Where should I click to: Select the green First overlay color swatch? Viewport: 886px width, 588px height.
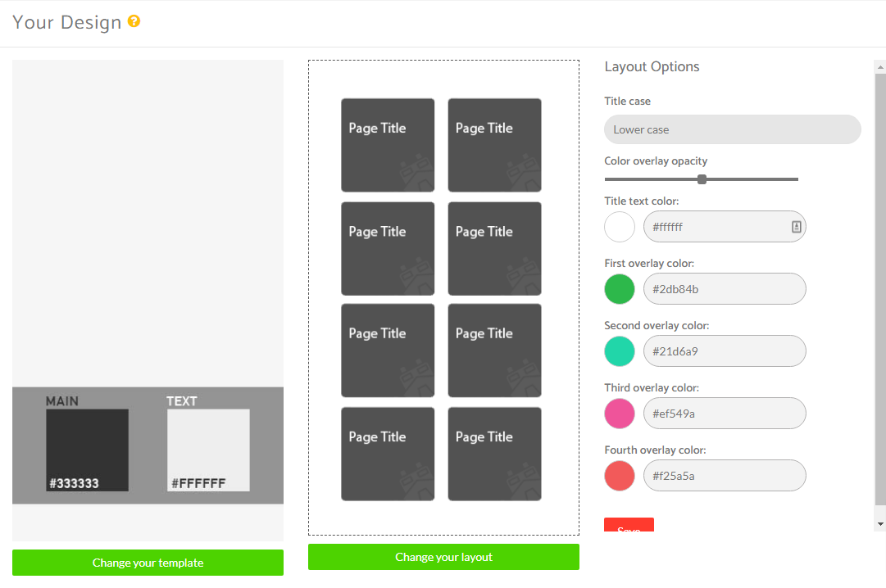(619, 289)
